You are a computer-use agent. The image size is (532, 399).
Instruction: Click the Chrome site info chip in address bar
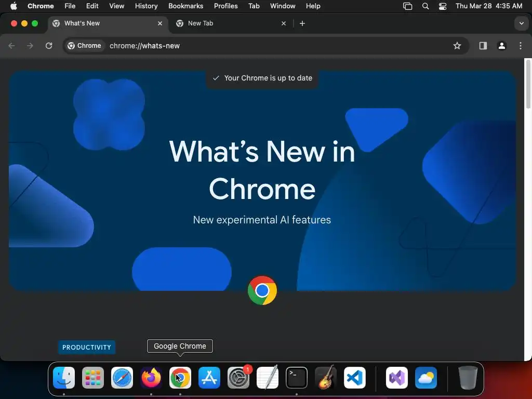coord(85,46)
